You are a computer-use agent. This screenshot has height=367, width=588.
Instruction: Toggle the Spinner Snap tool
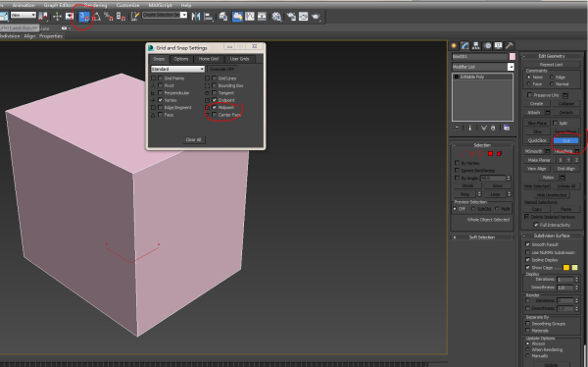121,17
